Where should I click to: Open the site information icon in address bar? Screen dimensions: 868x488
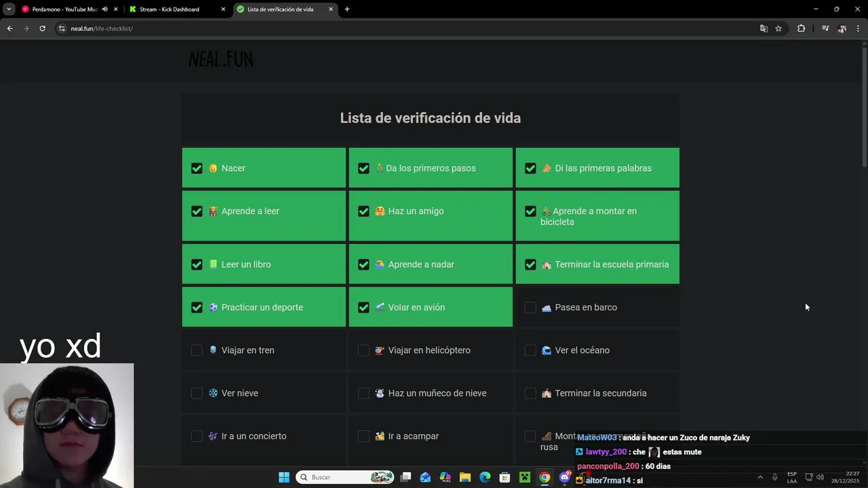pyautogui.click(x=62, y=28)
